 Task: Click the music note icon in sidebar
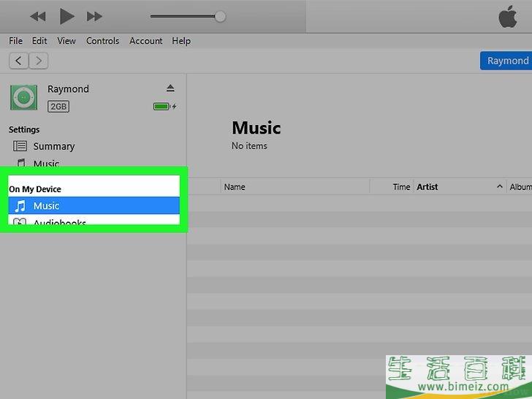pyautogui.click(x=20, y=205)
